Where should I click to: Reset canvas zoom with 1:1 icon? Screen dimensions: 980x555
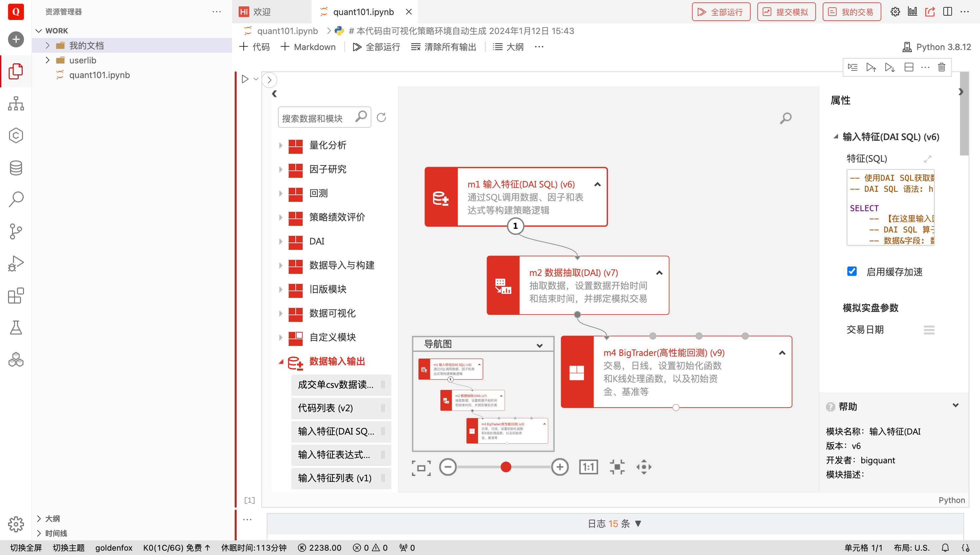click(588, 467)
